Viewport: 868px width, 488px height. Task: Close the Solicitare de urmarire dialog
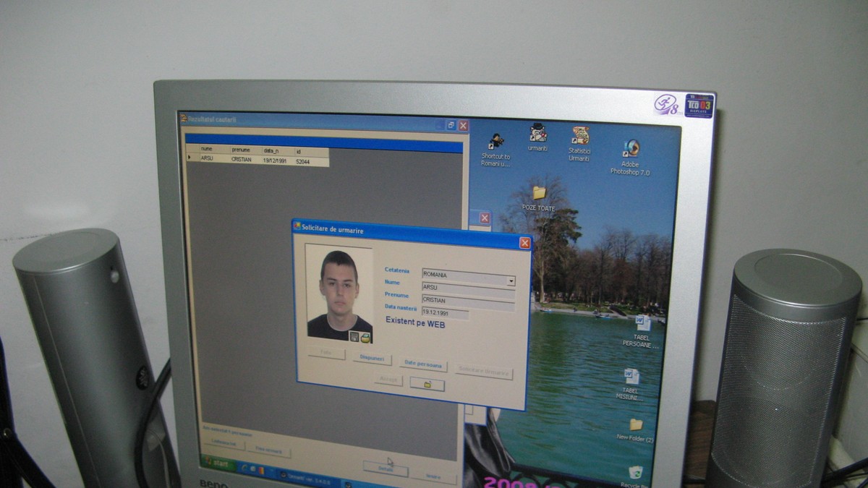click(524, 243)
